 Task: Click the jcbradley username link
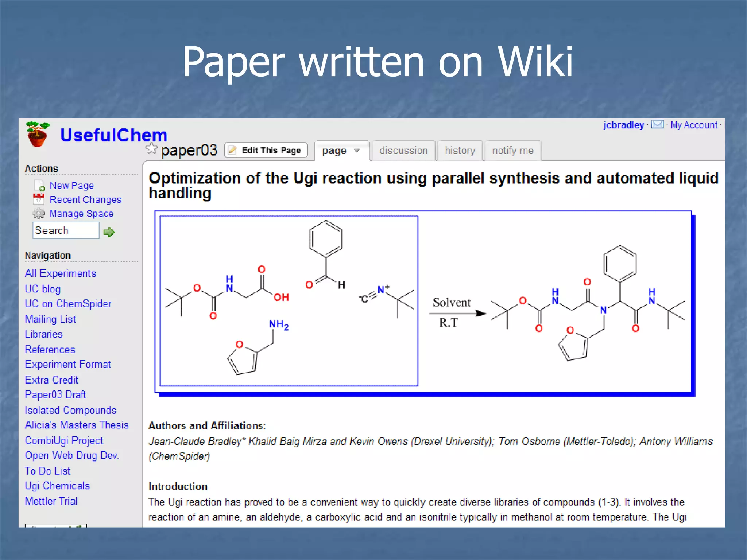tap(623, 125)
